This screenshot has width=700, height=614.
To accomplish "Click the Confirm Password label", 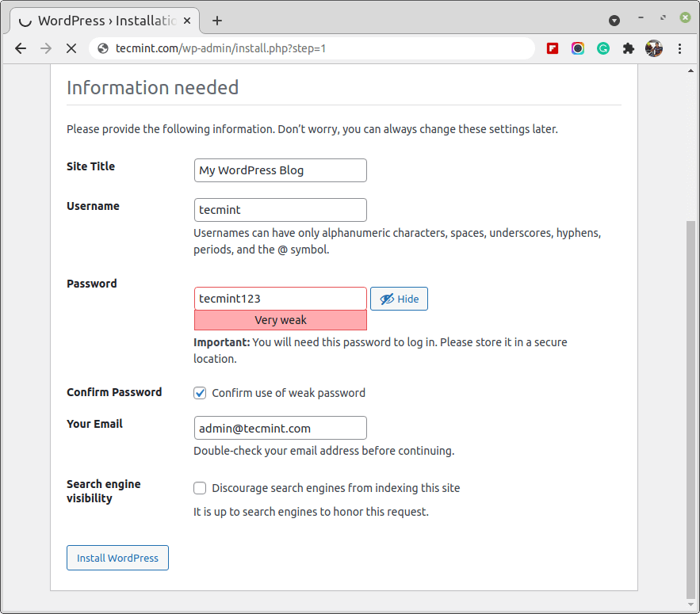I will pos(114,392).
